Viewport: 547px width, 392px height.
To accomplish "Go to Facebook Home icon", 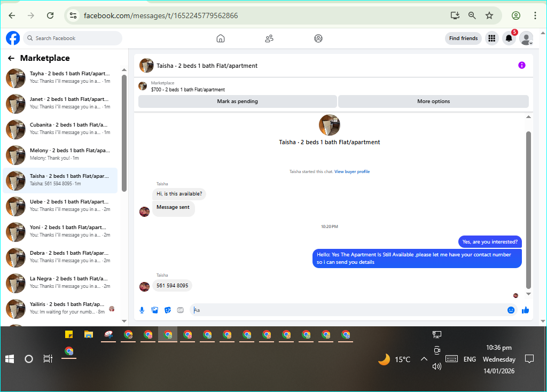I will [x=221, y=38].
